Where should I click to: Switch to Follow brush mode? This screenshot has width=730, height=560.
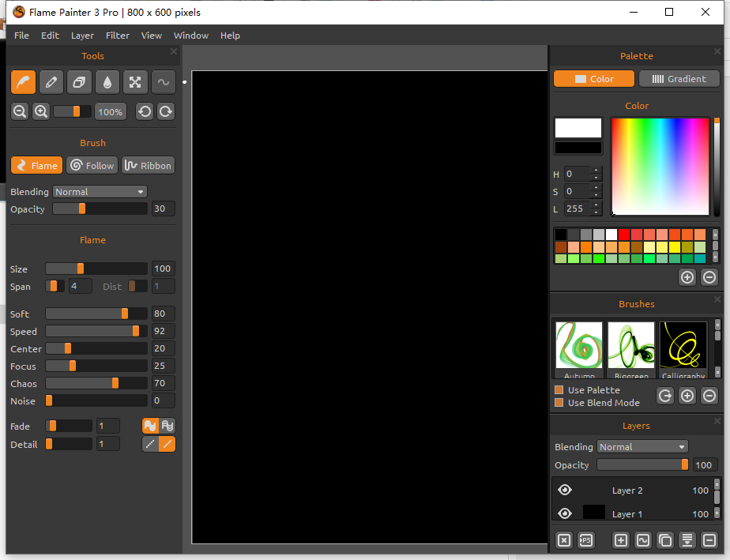click(92, 165)
